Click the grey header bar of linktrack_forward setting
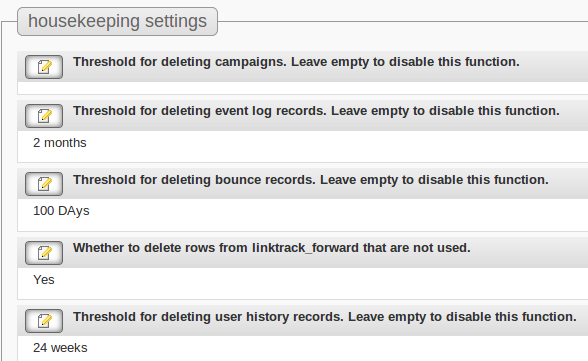The width and height of the screenshot is (588, 361). [303, 252]
